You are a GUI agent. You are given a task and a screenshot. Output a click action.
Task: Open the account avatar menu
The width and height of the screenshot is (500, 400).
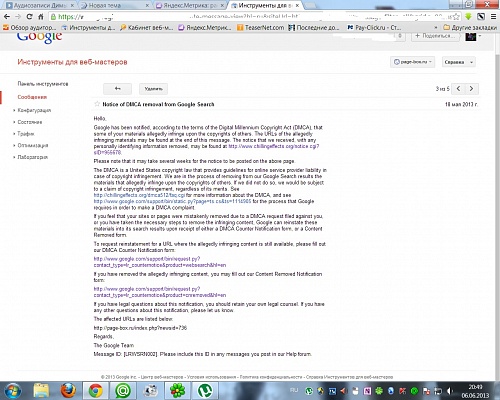pyautogui.click(x=471, y=36)
